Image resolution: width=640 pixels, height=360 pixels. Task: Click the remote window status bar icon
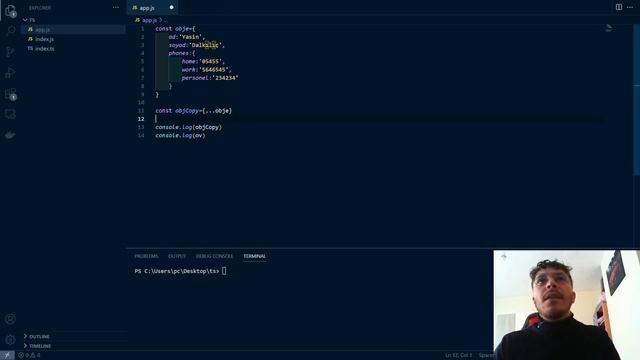(7, 356)
